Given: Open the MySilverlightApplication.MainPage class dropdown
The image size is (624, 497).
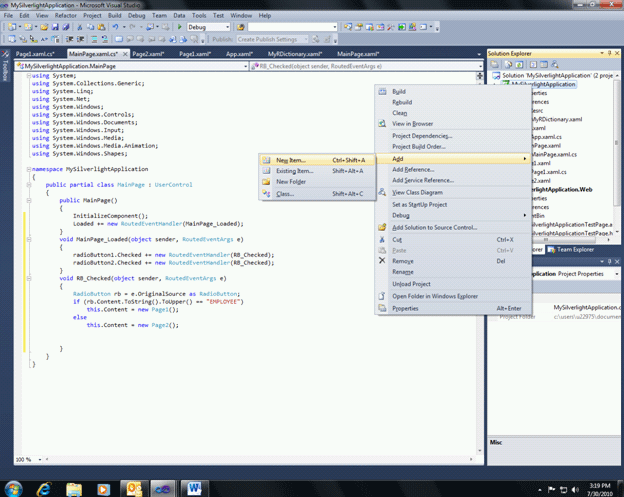Looking at the screenshot, I should click(x=243, y=66).
